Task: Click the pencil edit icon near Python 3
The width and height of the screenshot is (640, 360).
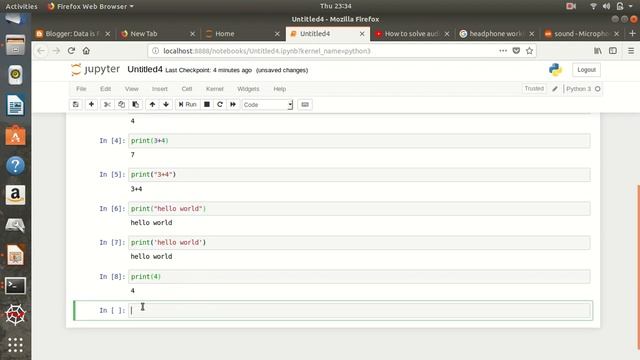Action: (x=555, y=89)
